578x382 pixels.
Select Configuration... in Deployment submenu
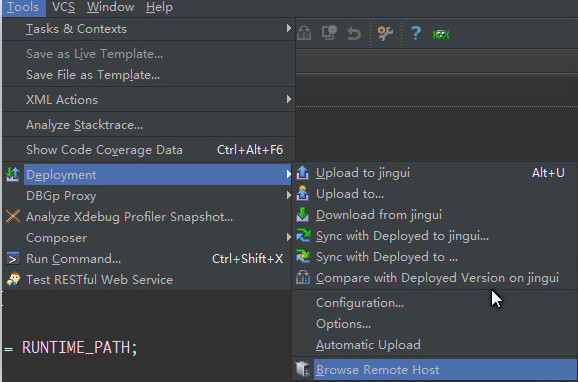pos(360,303)
